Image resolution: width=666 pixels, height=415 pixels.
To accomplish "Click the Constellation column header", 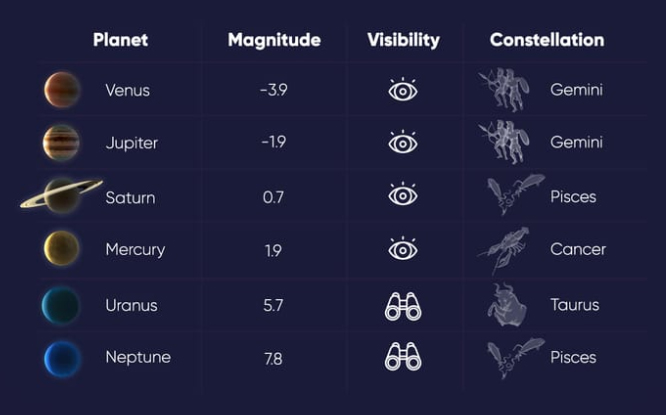I will coord(547,40).
